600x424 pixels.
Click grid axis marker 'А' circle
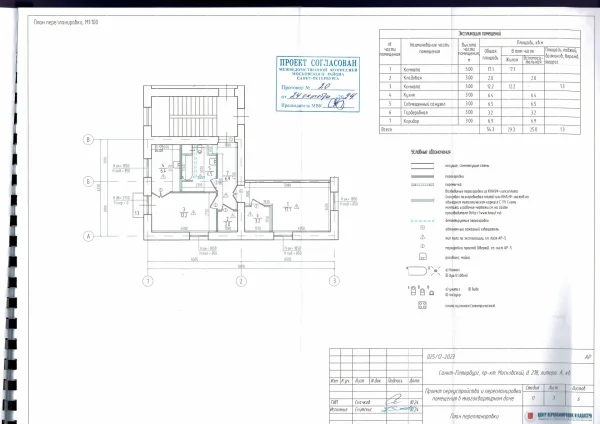point(88,236)
